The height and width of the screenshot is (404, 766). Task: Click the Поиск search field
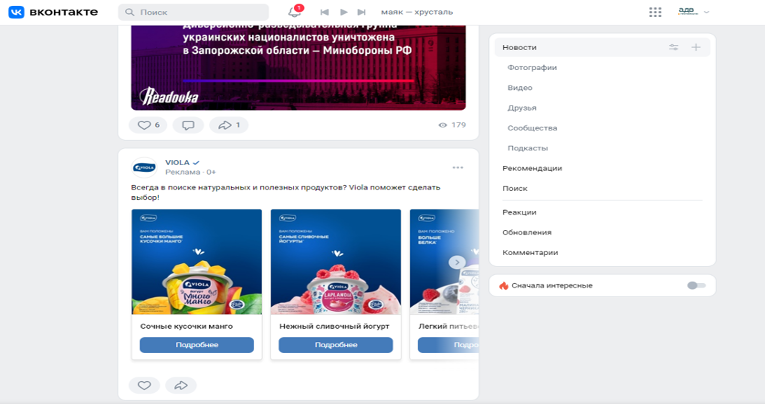tap(193, 12)
